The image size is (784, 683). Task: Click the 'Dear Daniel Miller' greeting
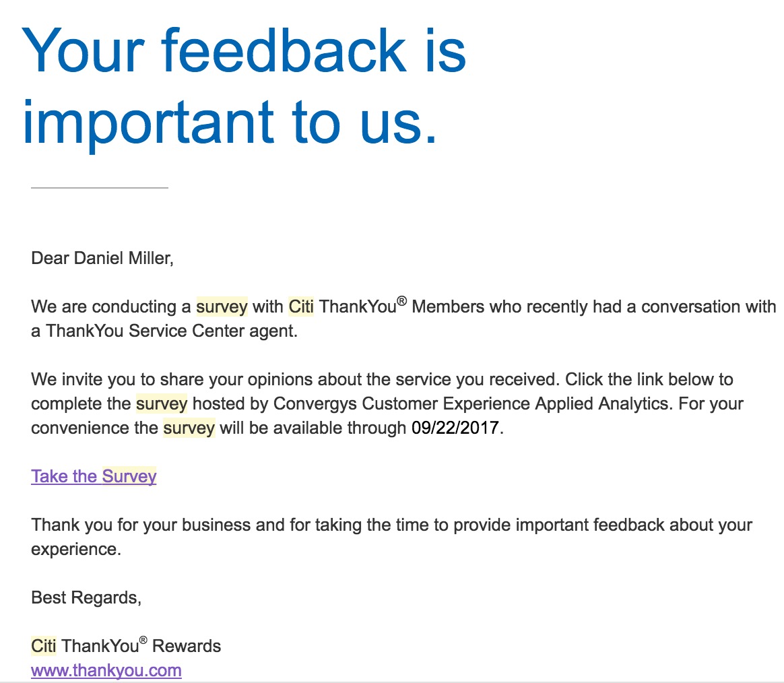[x=102, y=258]
